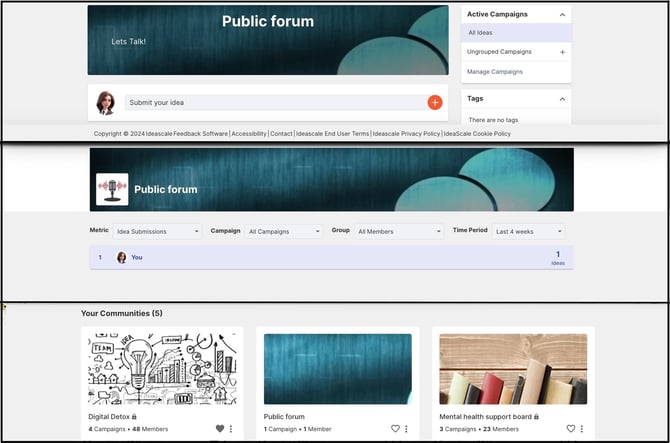Open the Contact footer link
This screenshot has width=670, height=443.
click(281, 134)
